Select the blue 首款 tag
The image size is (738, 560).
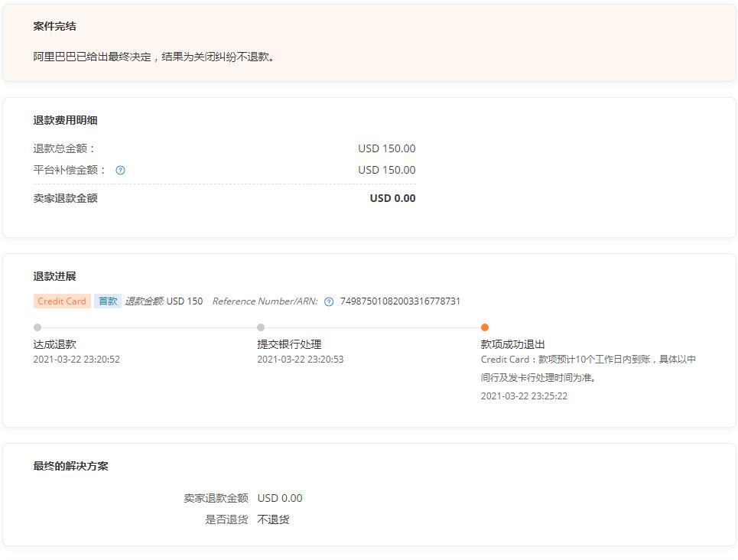click(107, 301)
